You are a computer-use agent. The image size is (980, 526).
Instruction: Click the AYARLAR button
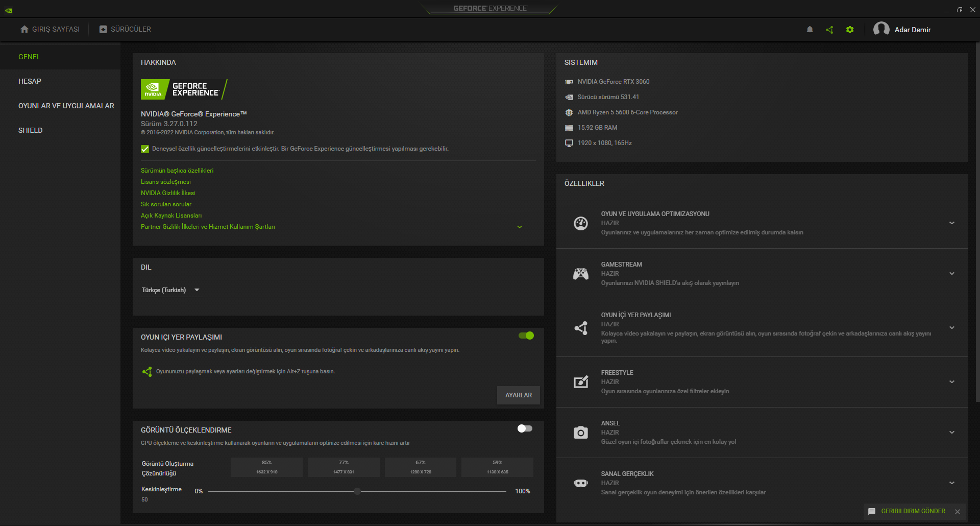[x=519, y=395]
